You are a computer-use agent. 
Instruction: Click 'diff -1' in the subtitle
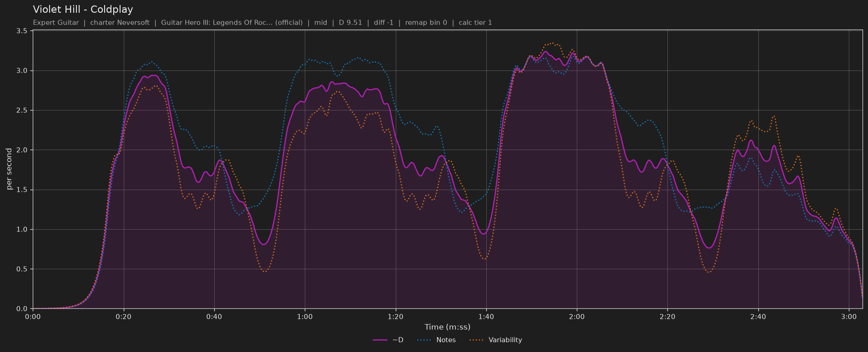(384, 23)
